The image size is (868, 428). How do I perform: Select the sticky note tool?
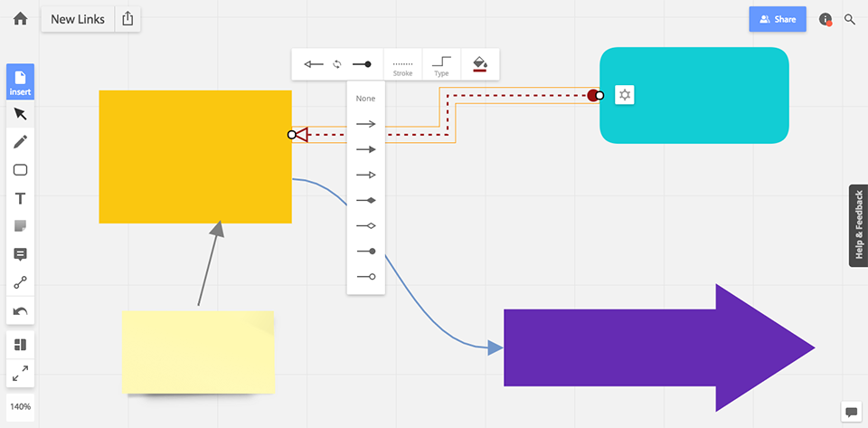coord(21,226)
